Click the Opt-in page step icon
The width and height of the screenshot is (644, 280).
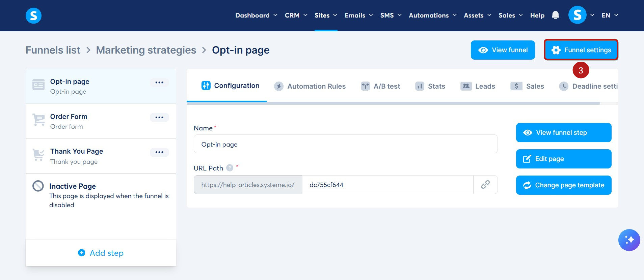(x=38, y=85)
